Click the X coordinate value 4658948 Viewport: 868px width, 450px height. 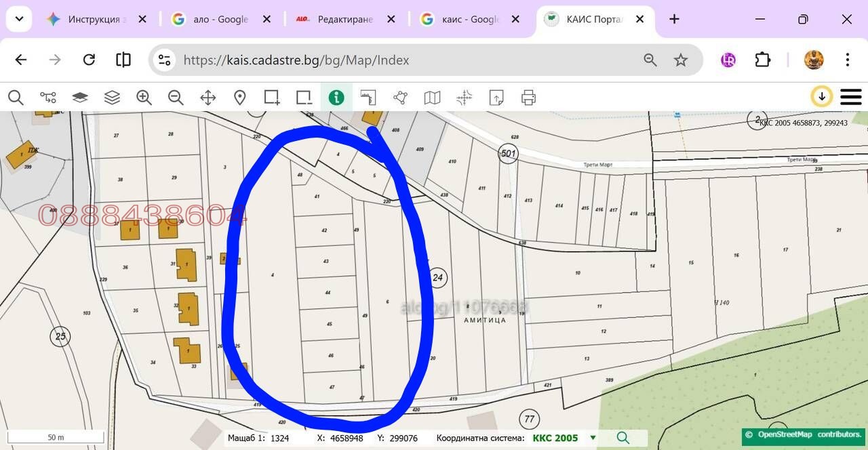tap(347, 438)
